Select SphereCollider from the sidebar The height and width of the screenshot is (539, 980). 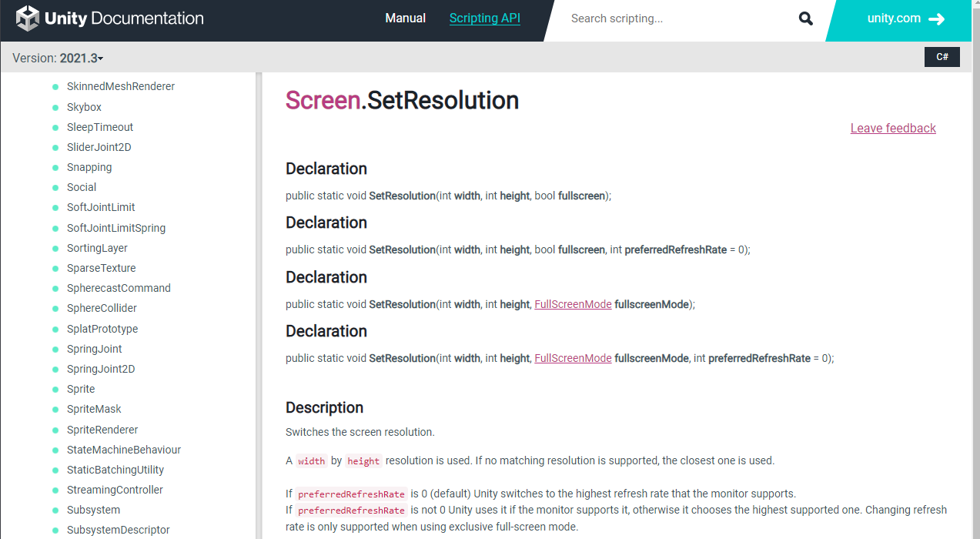coord(102,308)
